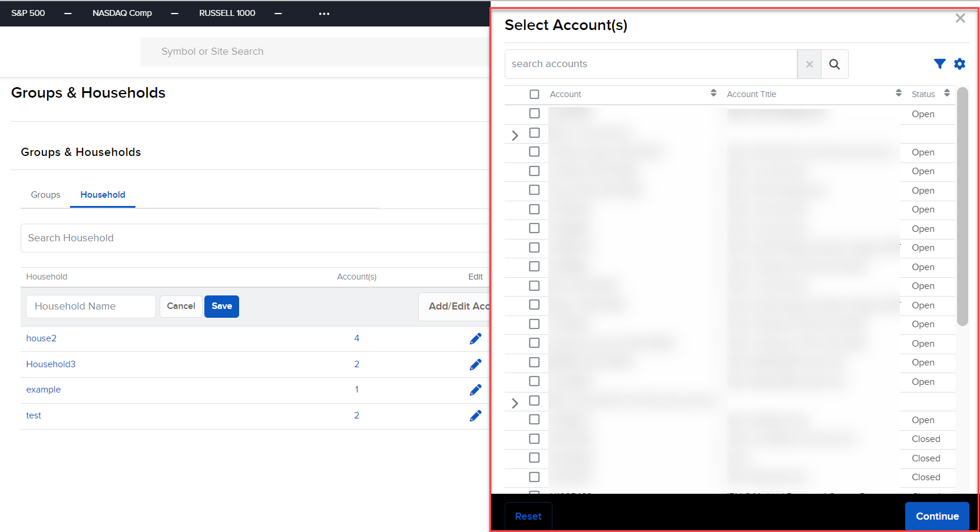The height and width of the screenshot is (532, 980).
Task: Save the new household name
Action: 221,306
